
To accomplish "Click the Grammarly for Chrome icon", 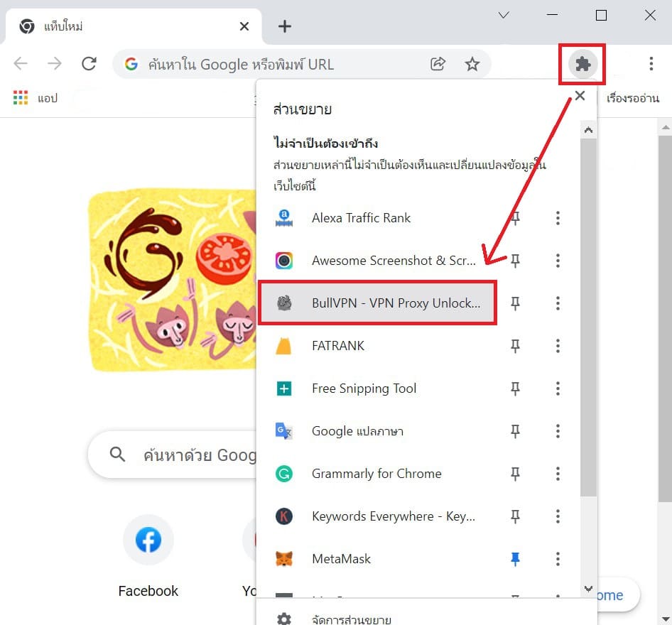I will pos(283,473).
